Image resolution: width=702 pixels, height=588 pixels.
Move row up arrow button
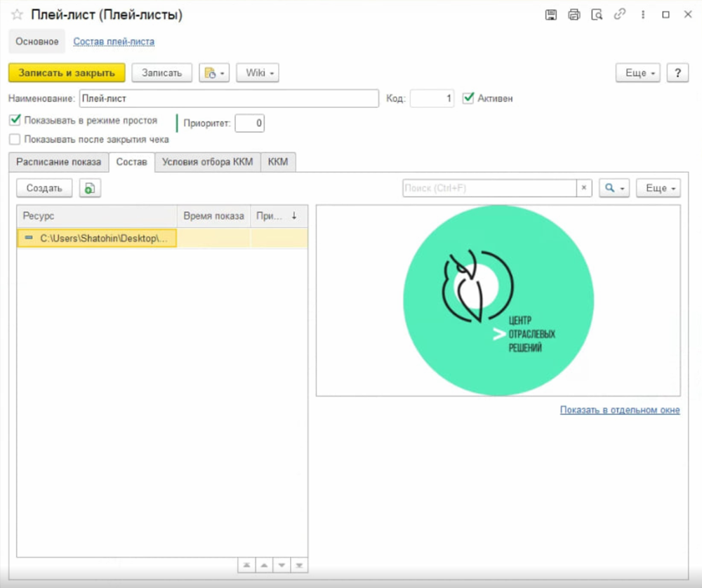click(264, 565)
